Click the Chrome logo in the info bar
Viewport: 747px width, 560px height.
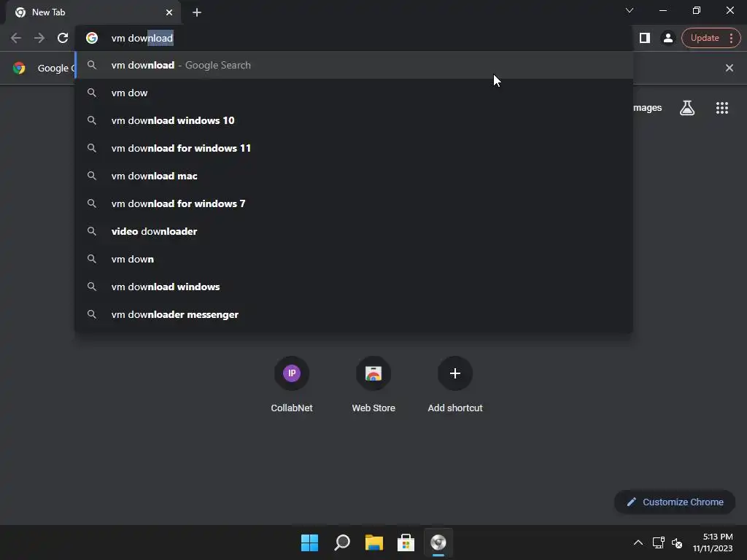(x=19, y=68)
